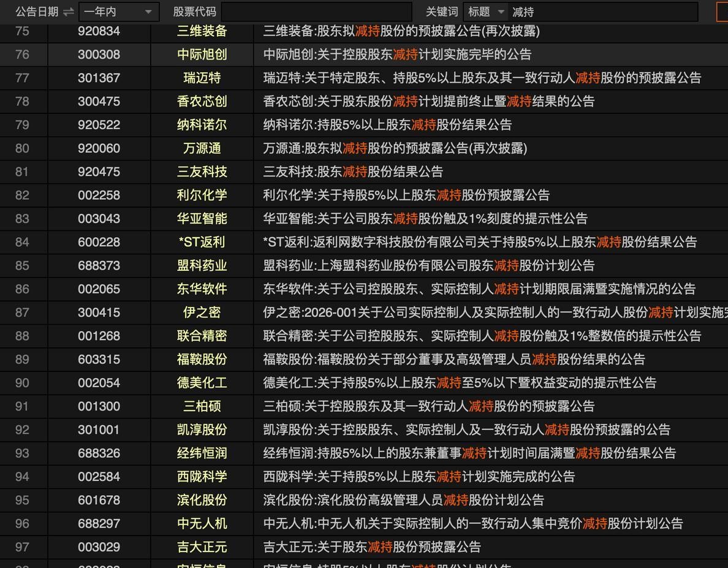Screen dimensions: 728x568
Task: Click stock code 002258
Action: pyautogui.click(x=99, y=195)
